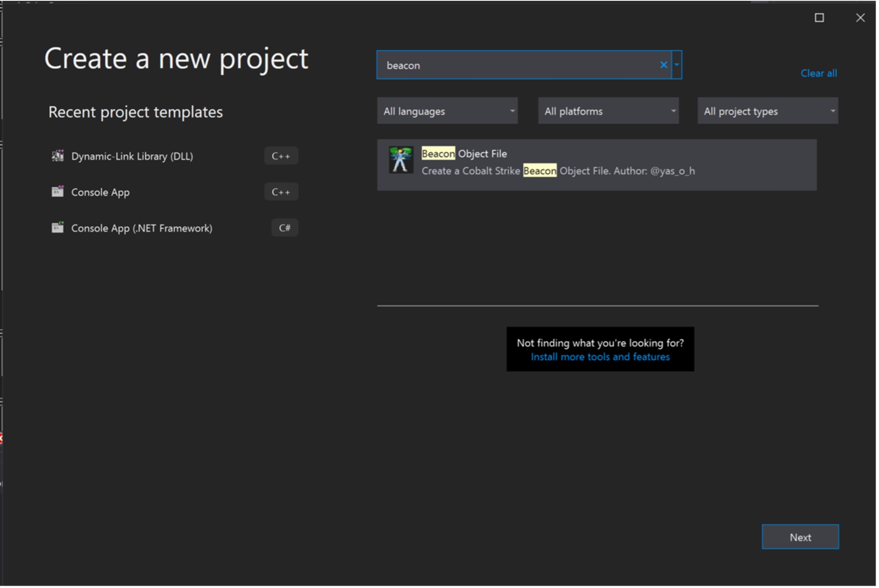Close the Create a new project dialog
Screen dimensions: 879x588
(860, 18)
